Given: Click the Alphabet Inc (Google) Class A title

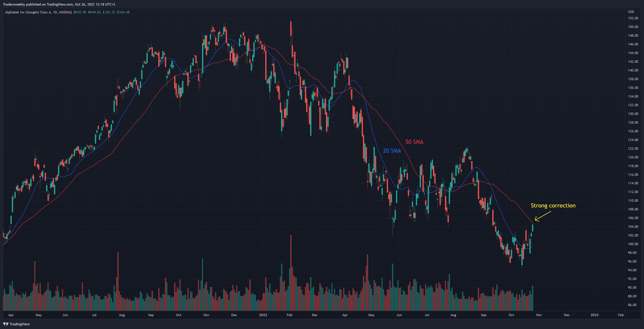Looking at the screenshot, I should [x=28, y=12].
